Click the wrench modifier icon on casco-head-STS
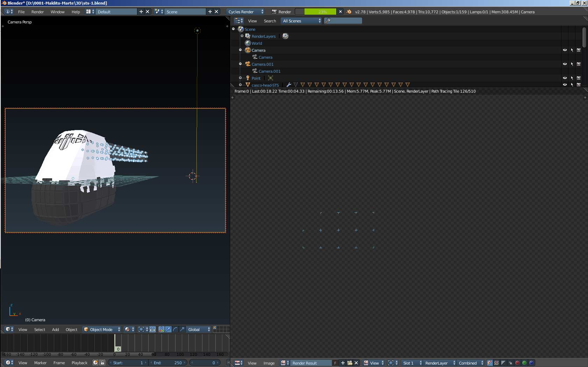 [289, 85]
